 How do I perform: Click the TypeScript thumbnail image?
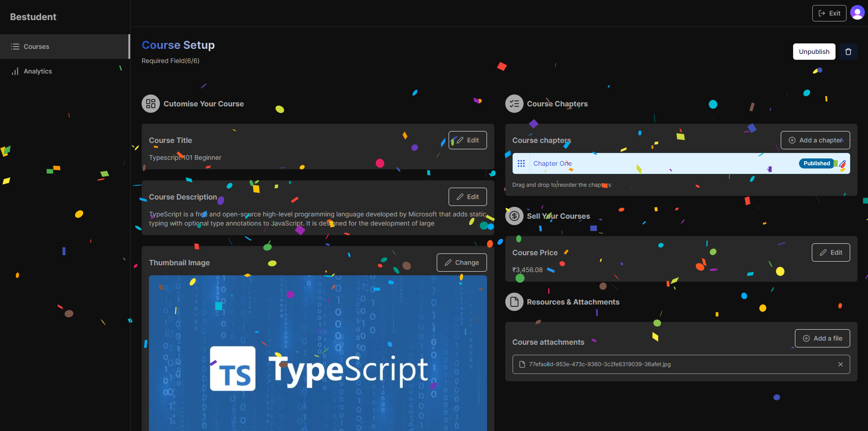click(318, 353)
